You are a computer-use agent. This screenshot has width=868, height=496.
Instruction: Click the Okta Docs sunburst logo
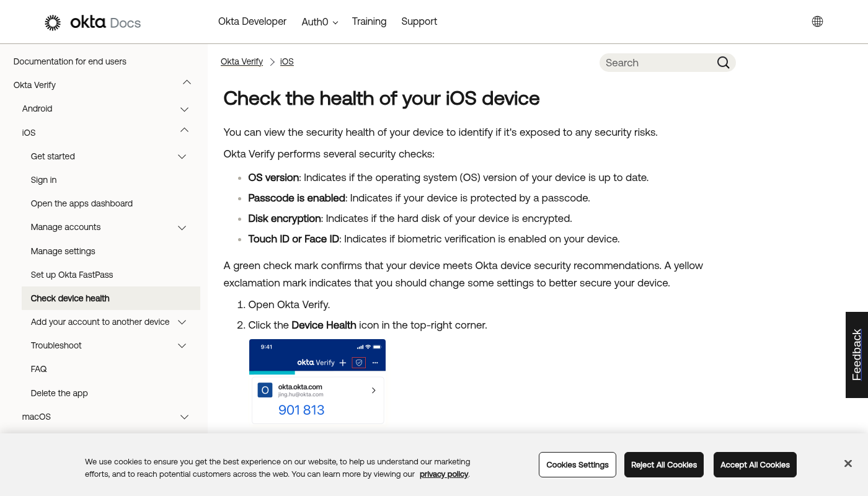point(53,23)
